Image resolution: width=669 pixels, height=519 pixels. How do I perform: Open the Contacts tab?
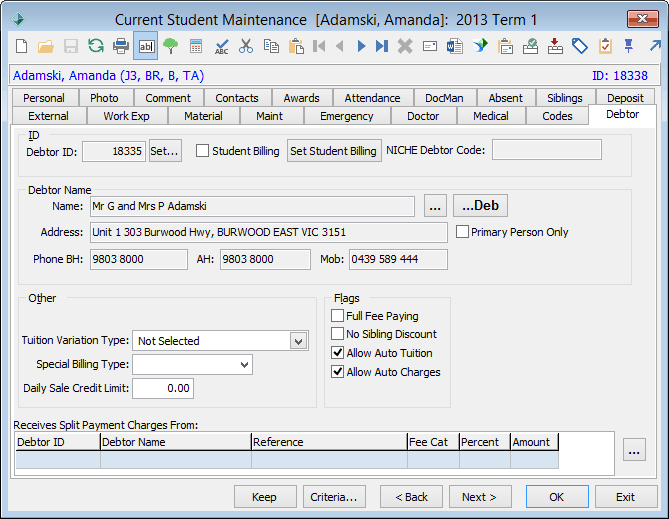tap(237, 98)
